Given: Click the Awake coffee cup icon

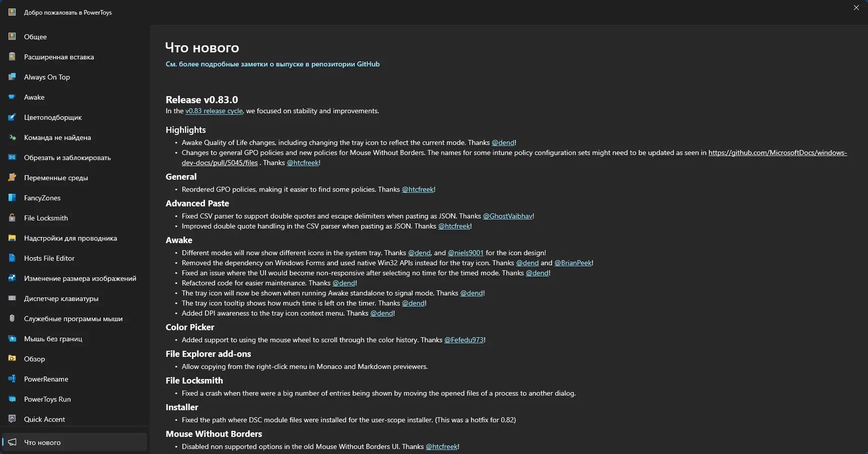Looking at the screenshot, I should (x=12, y=97).
